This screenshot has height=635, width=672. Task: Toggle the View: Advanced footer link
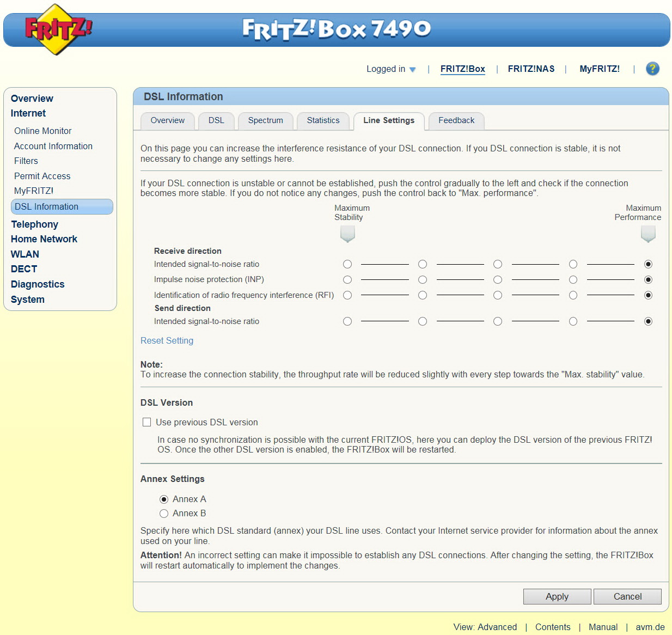485,627
